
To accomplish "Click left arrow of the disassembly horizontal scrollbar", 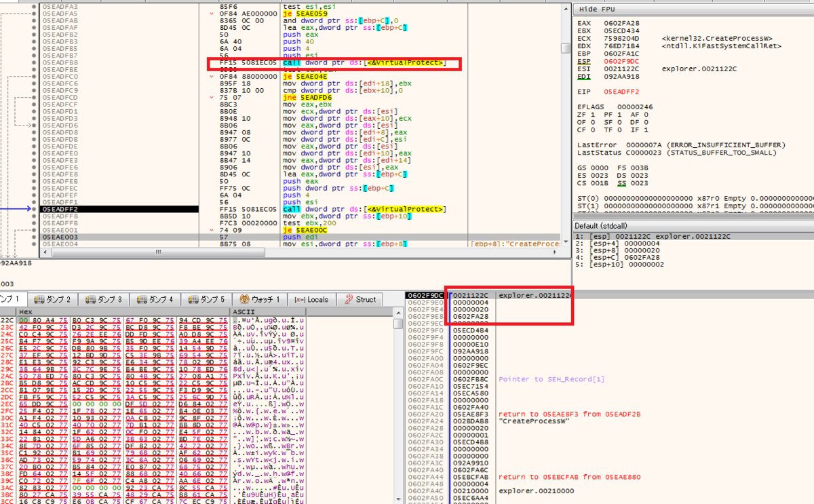I will (x=46, y=252).
